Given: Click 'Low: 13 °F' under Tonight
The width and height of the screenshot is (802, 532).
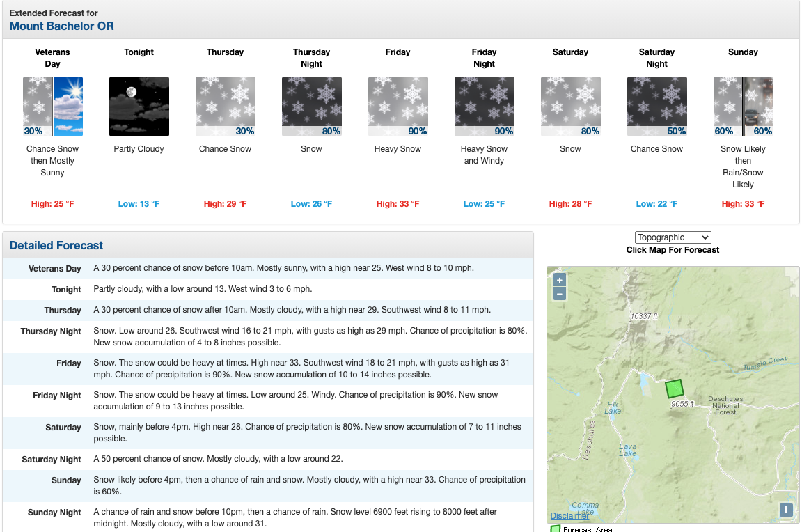Looking at the screenshot, I should point(139,203).
